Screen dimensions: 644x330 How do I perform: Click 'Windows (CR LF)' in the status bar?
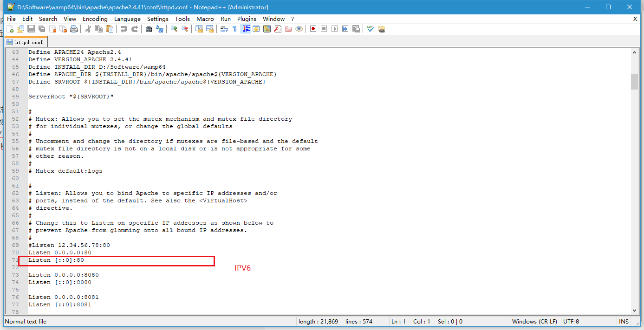pos(534,321)
